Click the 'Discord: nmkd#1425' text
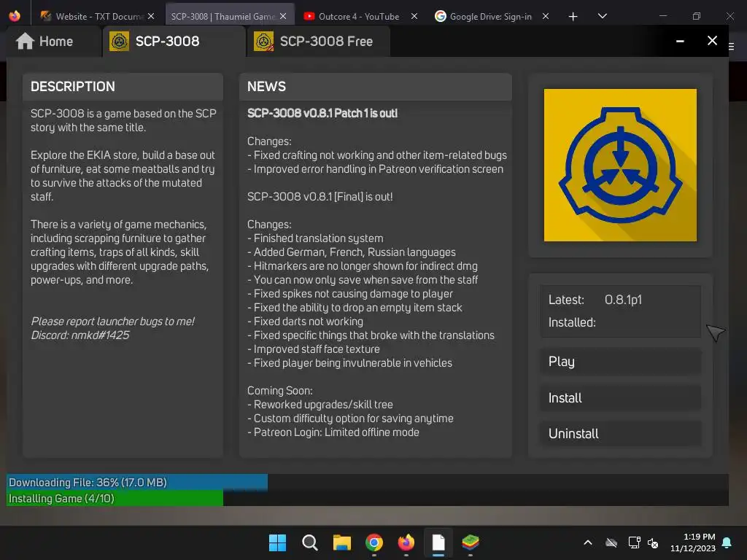The height and width of the screenshot is (560, 747). [x=80, y=335]
